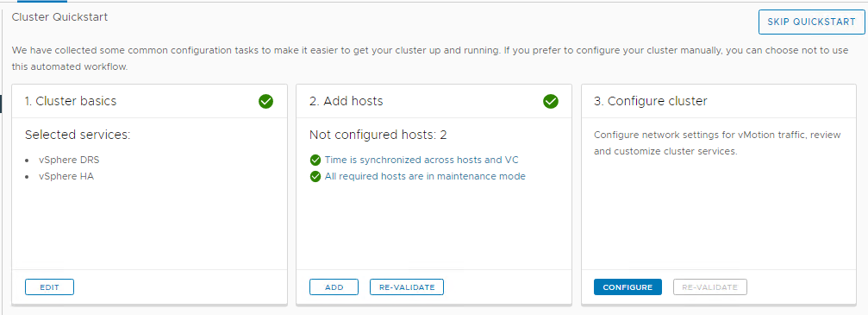Start the Configure cluster wizard

(x=628, y=287)
